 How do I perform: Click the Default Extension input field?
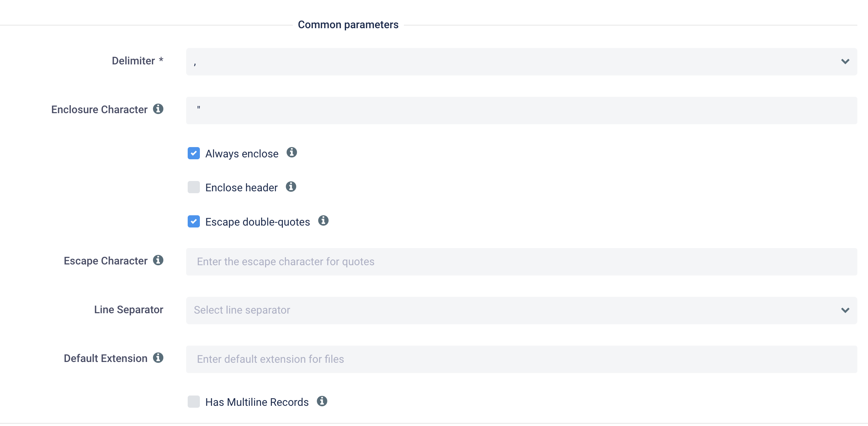(x=522, y=359)
